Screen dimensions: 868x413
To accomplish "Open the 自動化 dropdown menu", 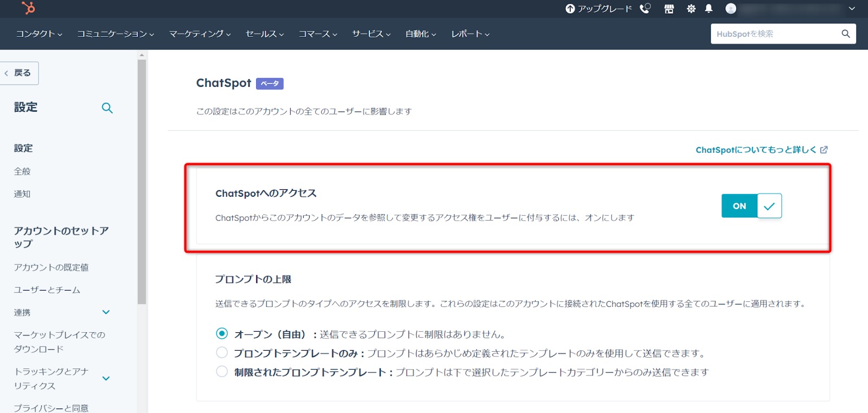I will pos(420,34).
